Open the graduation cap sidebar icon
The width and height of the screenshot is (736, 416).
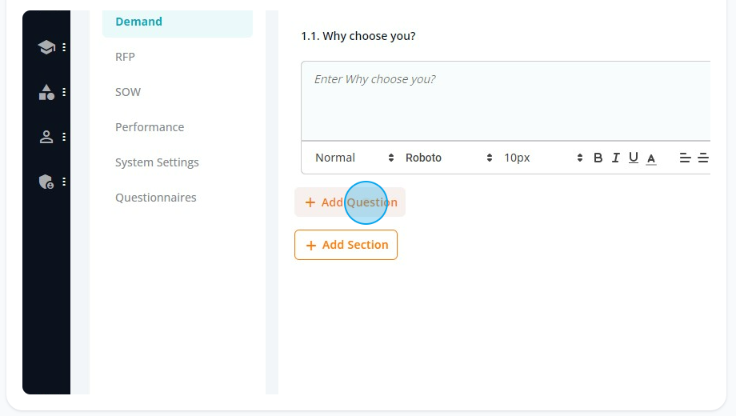tap(46, 47)
